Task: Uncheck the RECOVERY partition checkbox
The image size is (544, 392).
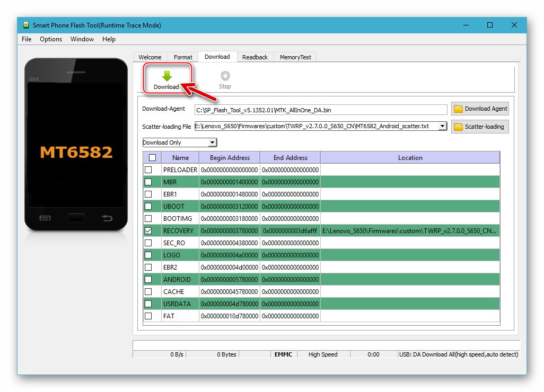Action: (151, 230)
